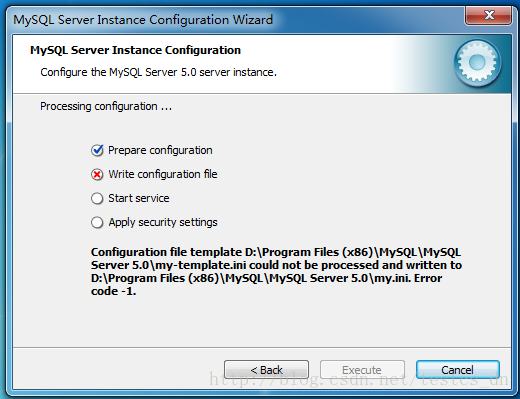Click the empty status circle beside Apply security settings
The height and width of the screenshot is (399, 520).
pos(97,222)
